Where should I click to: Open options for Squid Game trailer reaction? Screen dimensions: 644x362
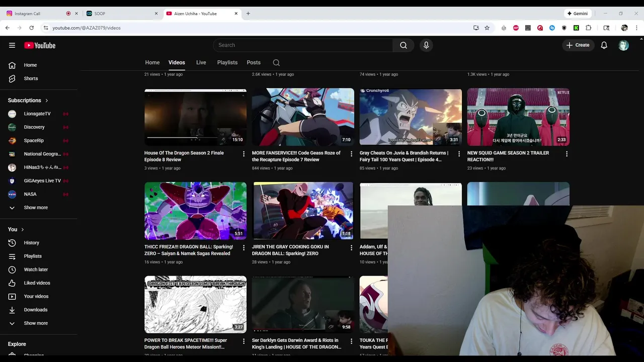coord(567,154)
